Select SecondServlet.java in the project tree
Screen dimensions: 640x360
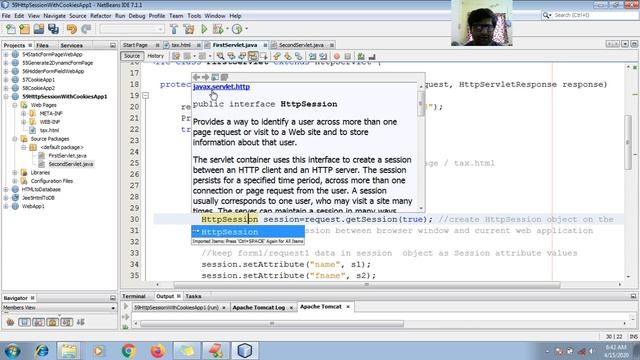click(x=71, y=164)
